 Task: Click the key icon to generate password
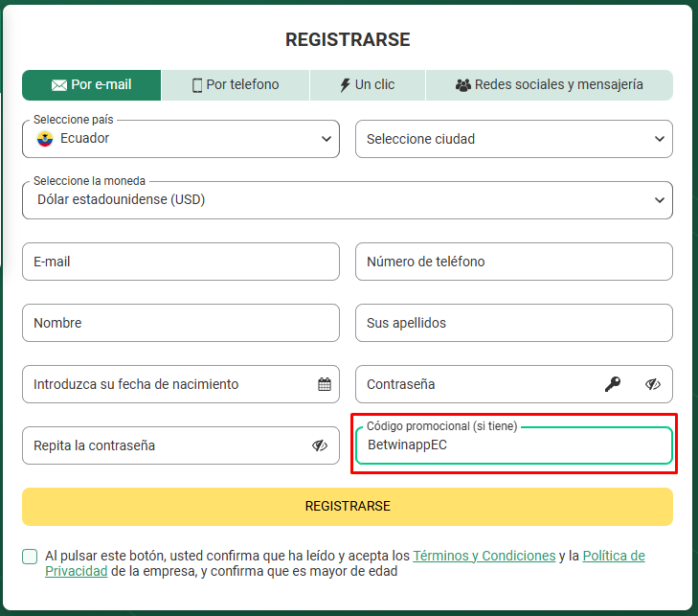[x=613, y=384]
